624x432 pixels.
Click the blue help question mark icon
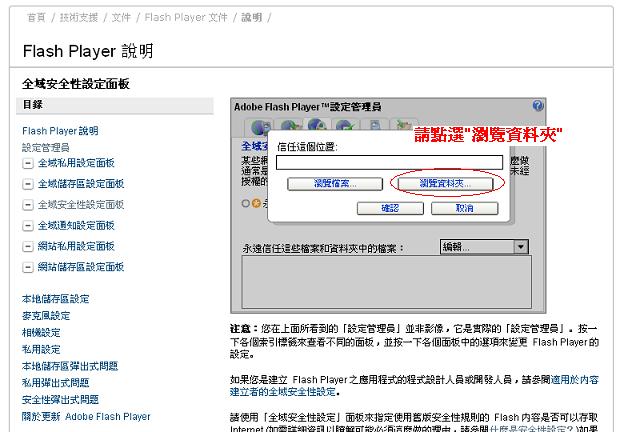(x=538, y=106)
